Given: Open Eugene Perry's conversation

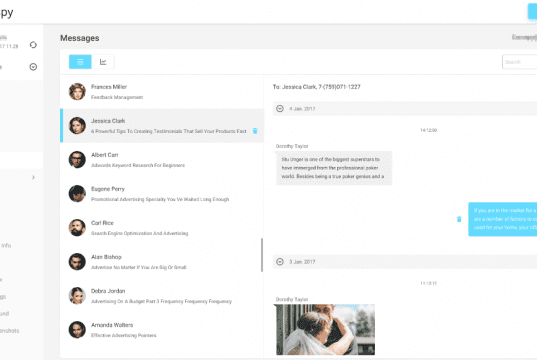Looking at the screenshot, I should [x=162, y=194].
